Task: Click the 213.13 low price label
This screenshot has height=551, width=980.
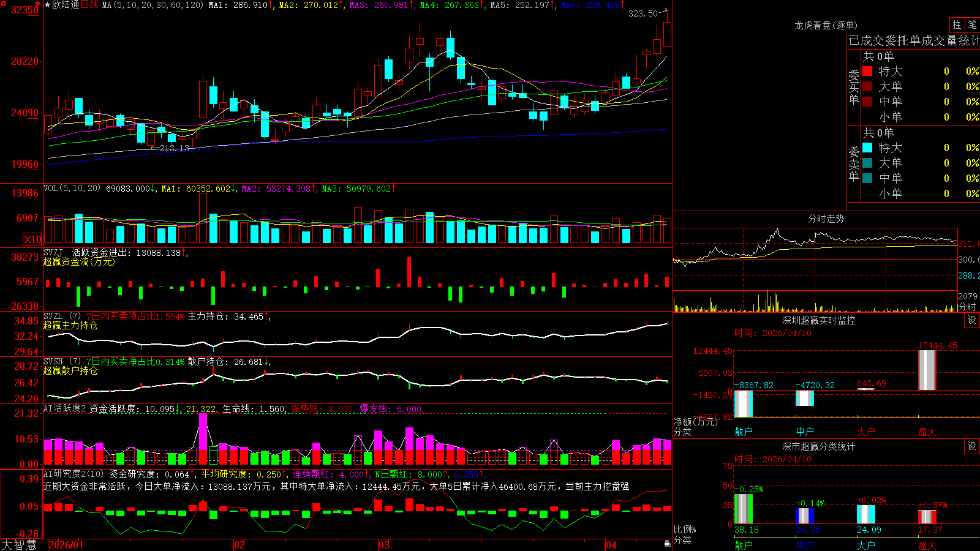Action: click(x=175, y=148)
